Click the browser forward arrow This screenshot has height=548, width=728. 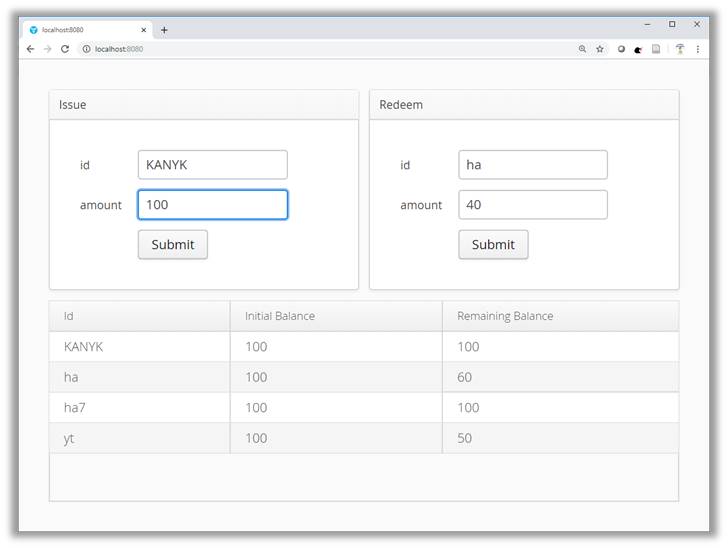[x=47, y=49]
